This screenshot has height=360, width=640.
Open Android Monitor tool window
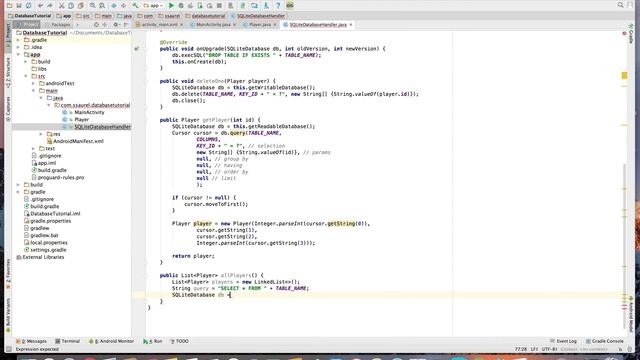point(111,341)
